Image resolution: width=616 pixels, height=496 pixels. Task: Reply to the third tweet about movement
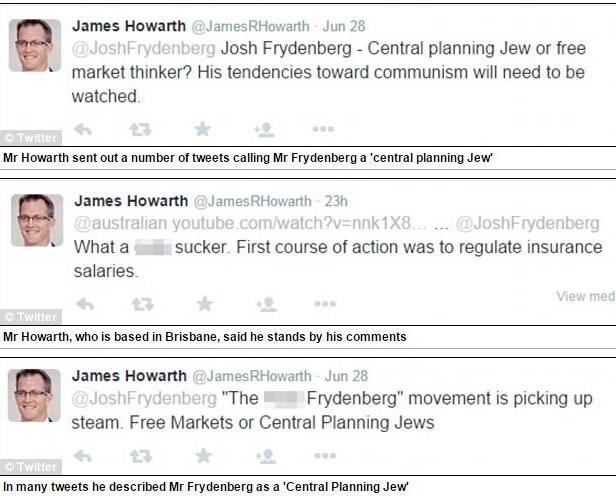click(x=83, y=456)
